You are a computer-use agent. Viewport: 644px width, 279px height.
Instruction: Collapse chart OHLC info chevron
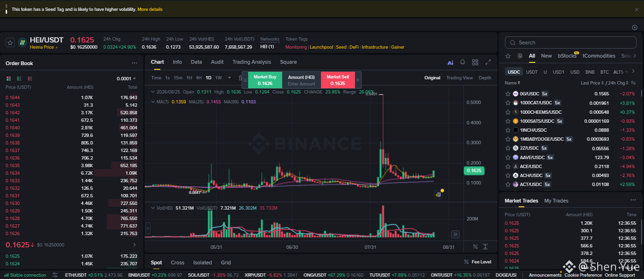click(x=152, y=92)
